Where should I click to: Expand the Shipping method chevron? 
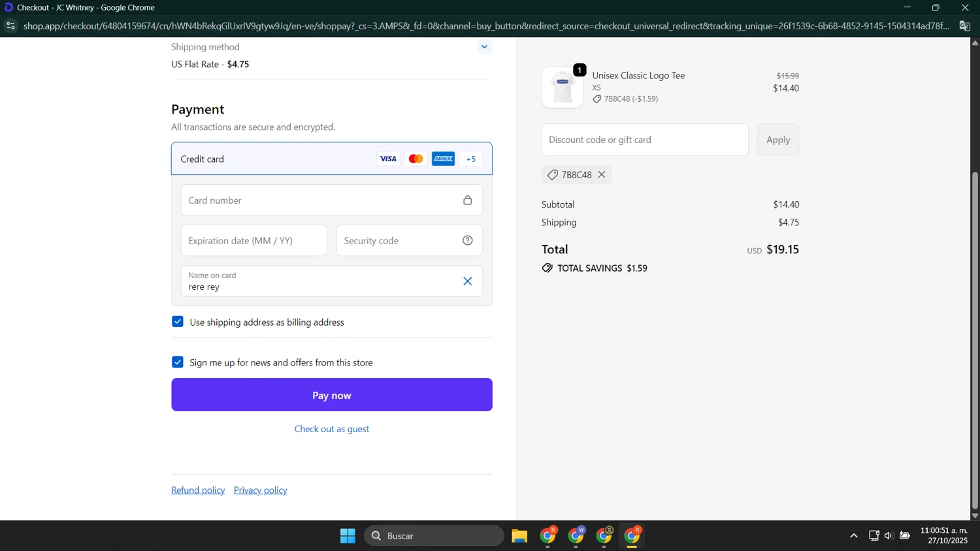point(484,46)
